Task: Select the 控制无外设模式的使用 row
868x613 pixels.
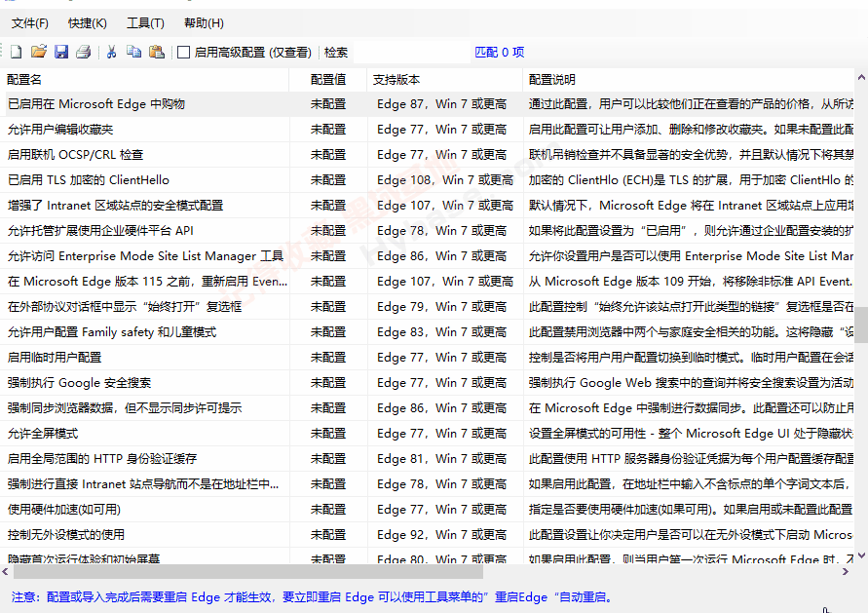Action: [x=427, y=535]
